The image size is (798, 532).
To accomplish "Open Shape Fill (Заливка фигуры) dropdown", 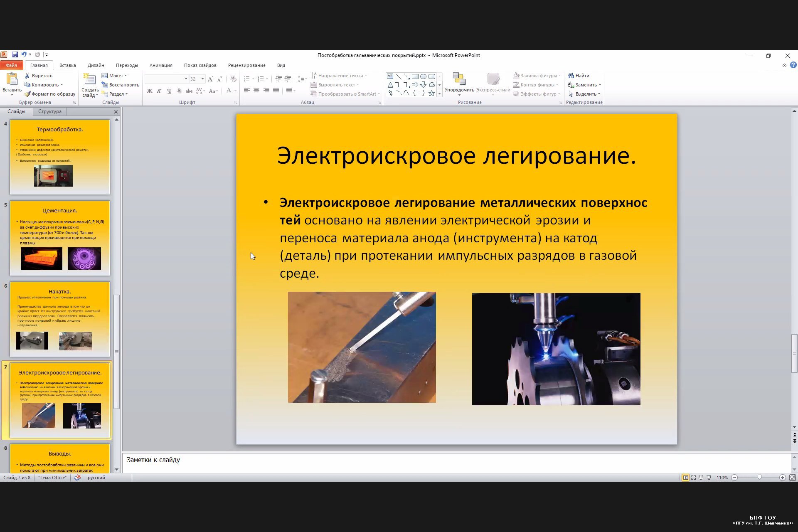I will click(537, 76).
